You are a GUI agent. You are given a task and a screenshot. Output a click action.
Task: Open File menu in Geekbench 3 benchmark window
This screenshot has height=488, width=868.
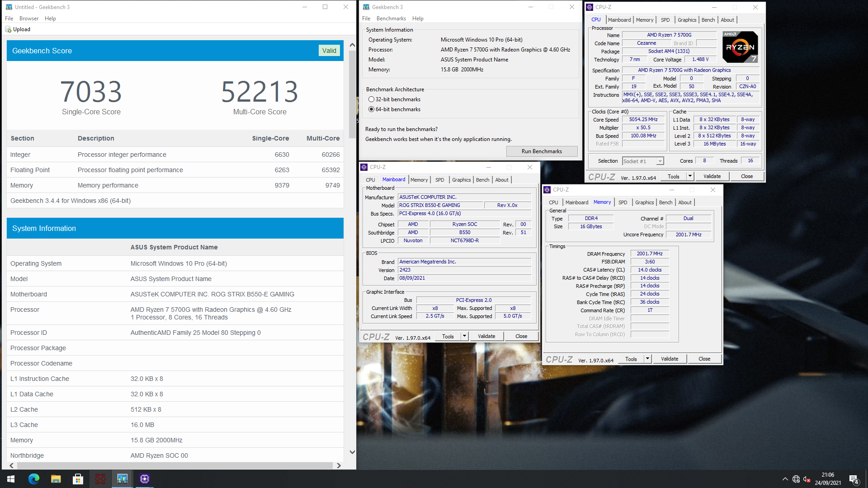click(x=366, y=19)
